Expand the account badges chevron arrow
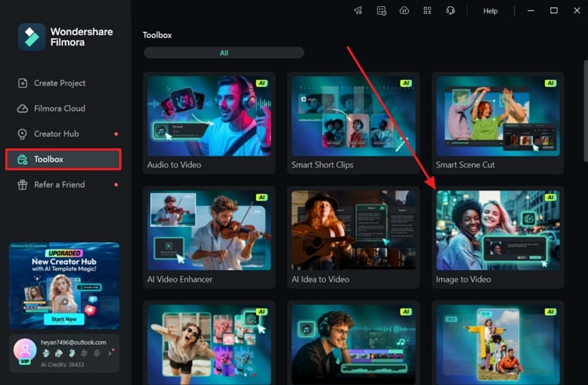This screenshot has width=588, height=385. click(110, 353)
